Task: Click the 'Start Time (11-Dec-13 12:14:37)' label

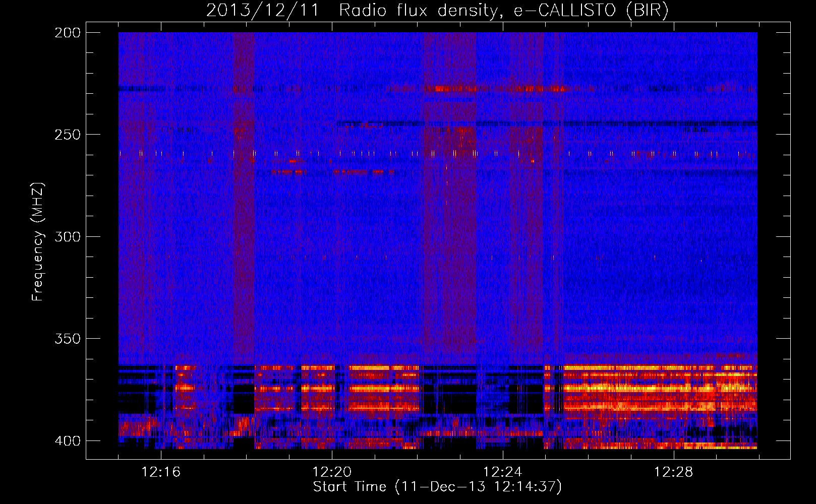Action: point(437,487)
